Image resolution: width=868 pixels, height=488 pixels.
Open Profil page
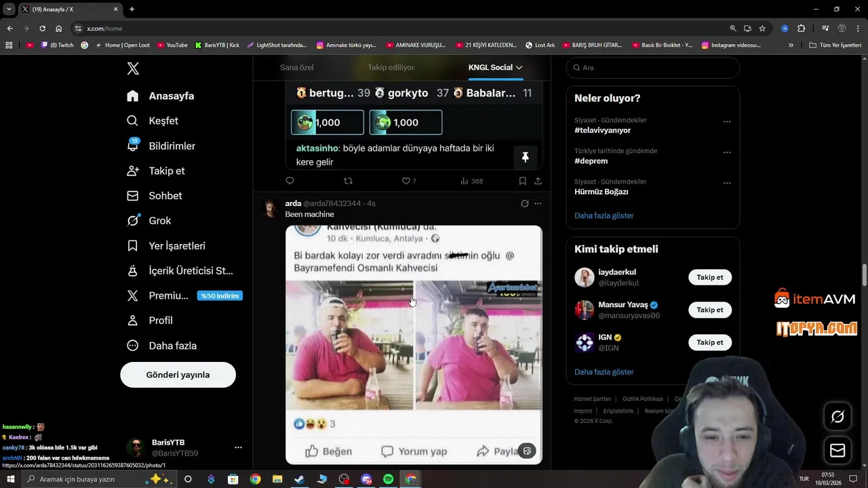pyautogui.click(x=150, y=321)
